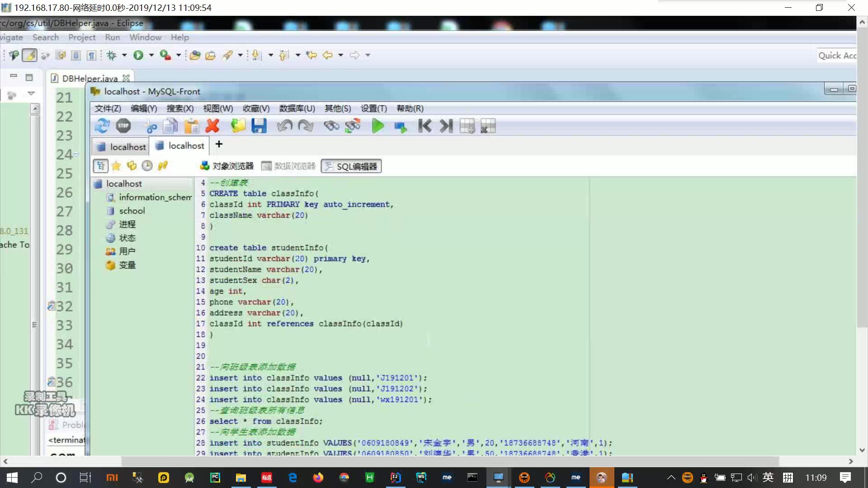Viewport: 868px width, 488px height.
Task: Open Eclipse sidebar view menu triangle
Action: 31,94
